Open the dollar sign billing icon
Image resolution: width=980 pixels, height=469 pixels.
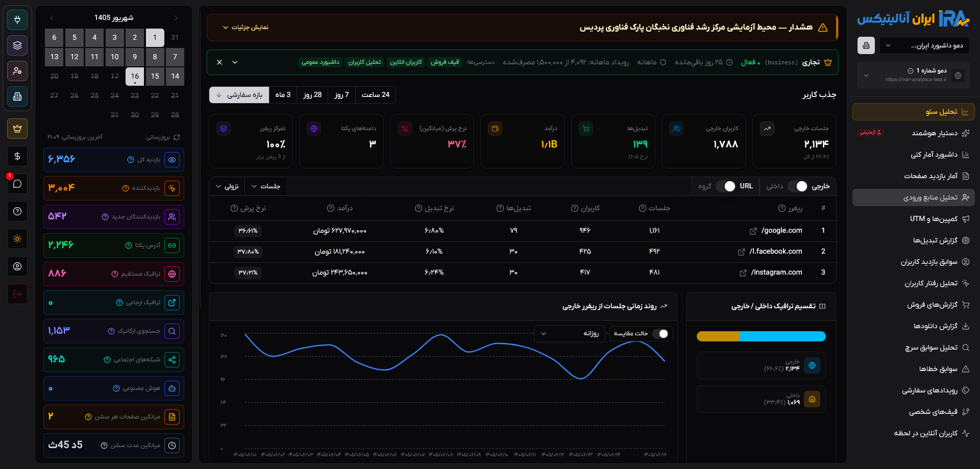click(x=17, y=156)
